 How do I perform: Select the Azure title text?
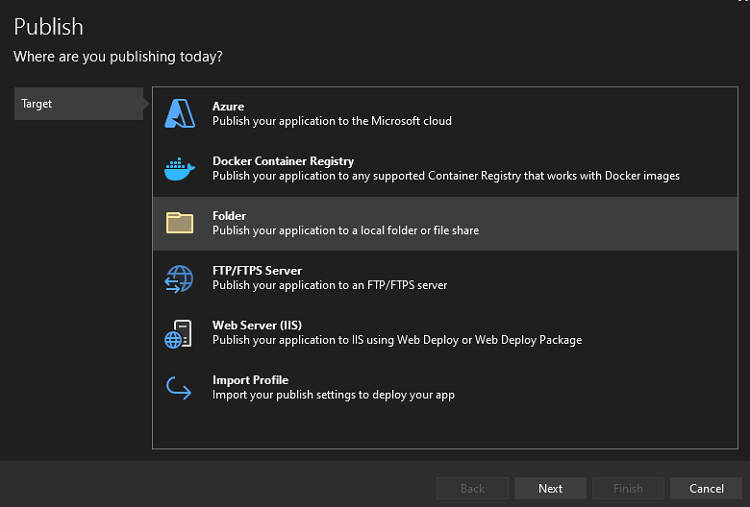point(228,106)
